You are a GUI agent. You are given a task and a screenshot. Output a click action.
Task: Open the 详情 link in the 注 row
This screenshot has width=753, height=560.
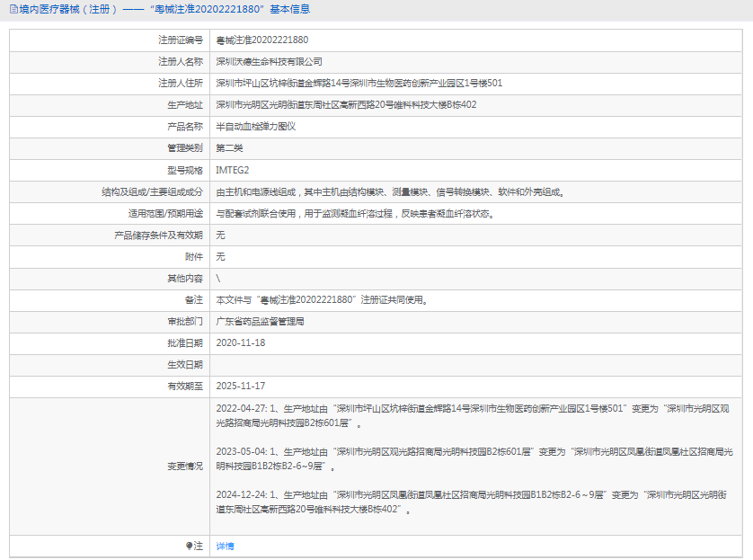(225, 547)
